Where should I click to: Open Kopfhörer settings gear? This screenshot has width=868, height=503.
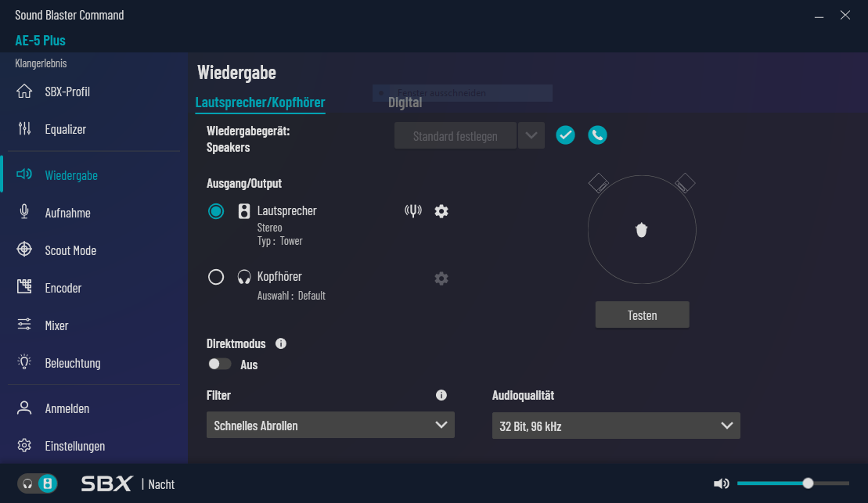point(441,278)
